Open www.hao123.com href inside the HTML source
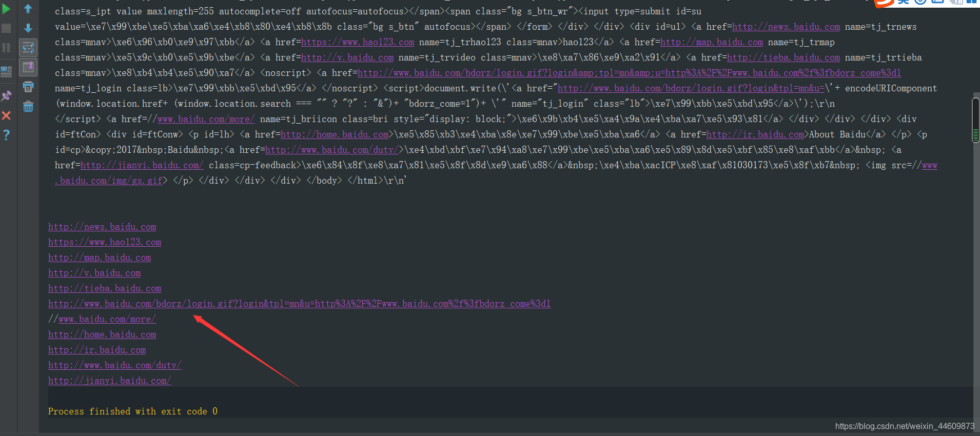This screenshot has width=980, height=436. [x=358, y=42]
